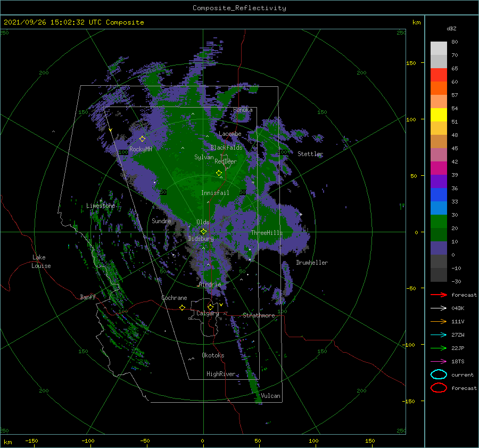Click the Blackfalds town label

(x=226, y=148)
